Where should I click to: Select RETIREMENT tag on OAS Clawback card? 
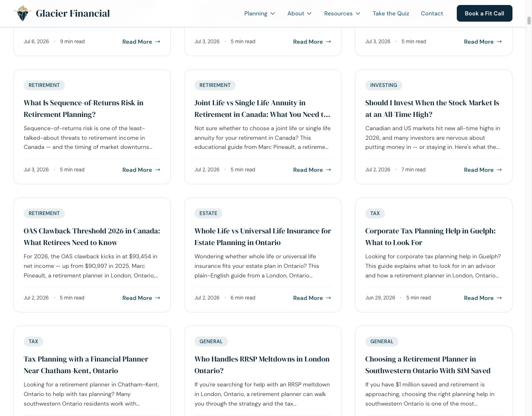44,213
